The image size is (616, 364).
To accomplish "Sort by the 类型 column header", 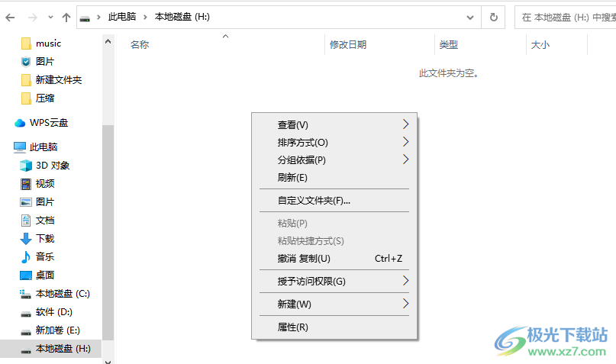I will click(x=449, y=45).
